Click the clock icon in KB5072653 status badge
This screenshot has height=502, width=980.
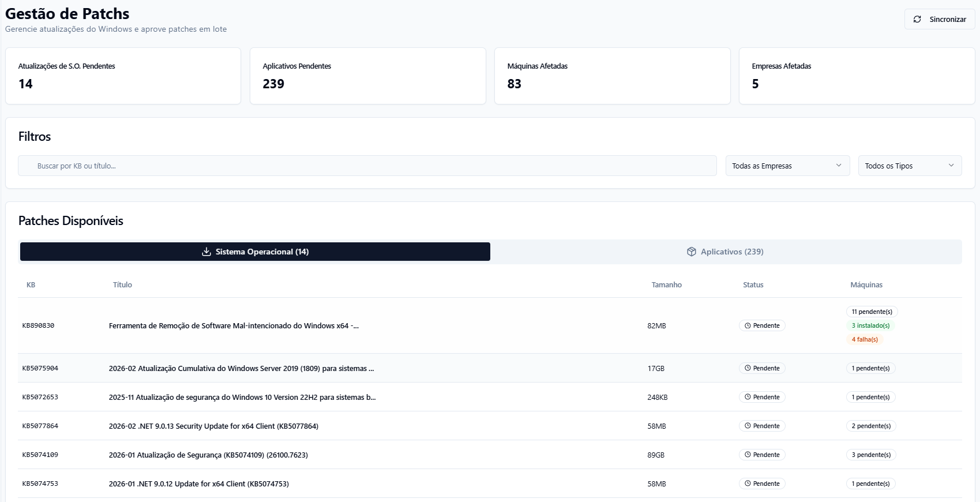[748, 398]
